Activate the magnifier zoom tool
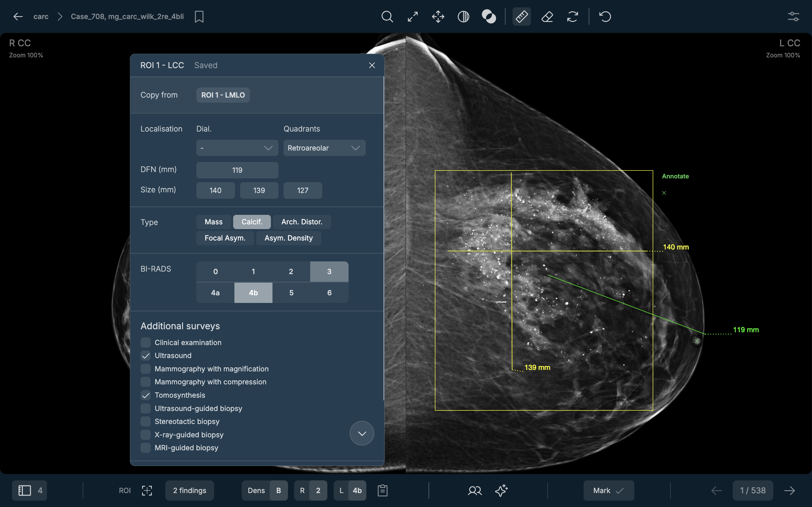 point(387,16)
